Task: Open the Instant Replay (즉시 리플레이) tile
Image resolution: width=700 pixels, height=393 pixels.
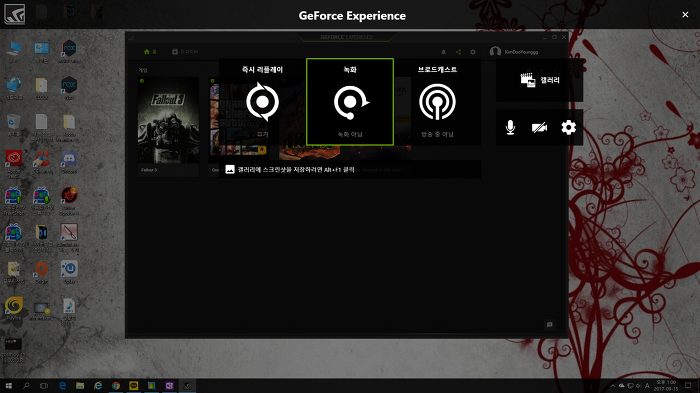Action: point(262,102)
